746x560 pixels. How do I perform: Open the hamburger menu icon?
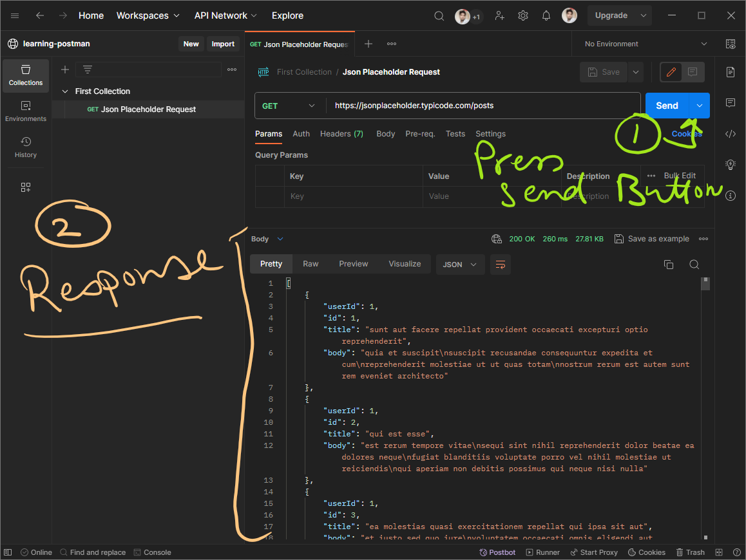15,15
